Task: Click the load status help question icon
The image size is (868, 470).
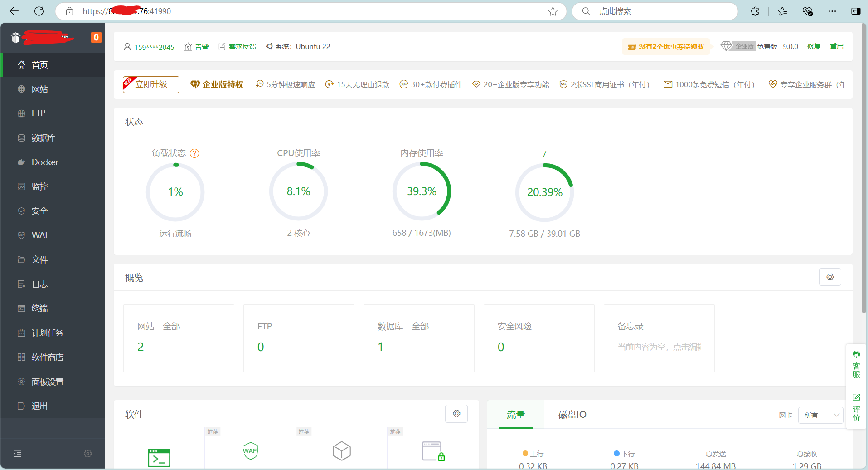Action: click(x=194, y=153)
